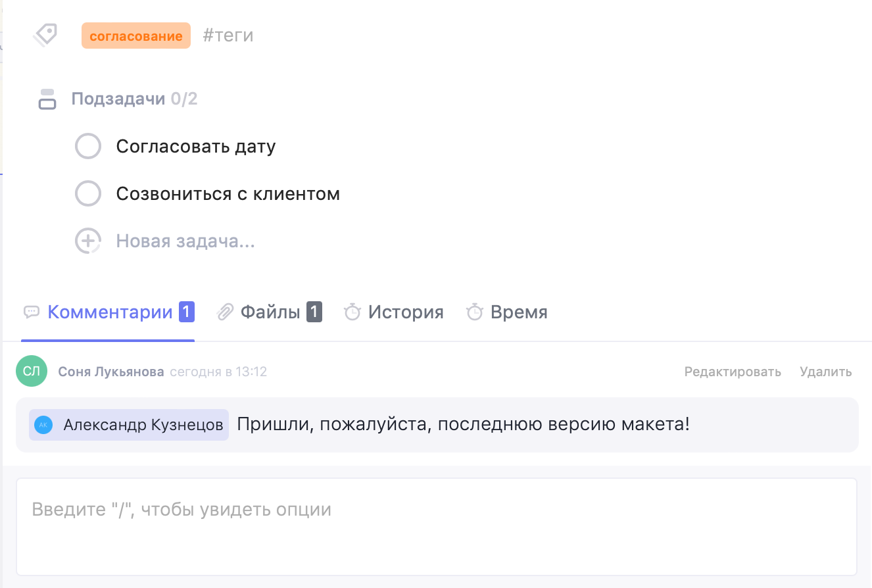872x588 pixels.
Task: Delete the comment via Удалить
Action: tap(825, 371)
